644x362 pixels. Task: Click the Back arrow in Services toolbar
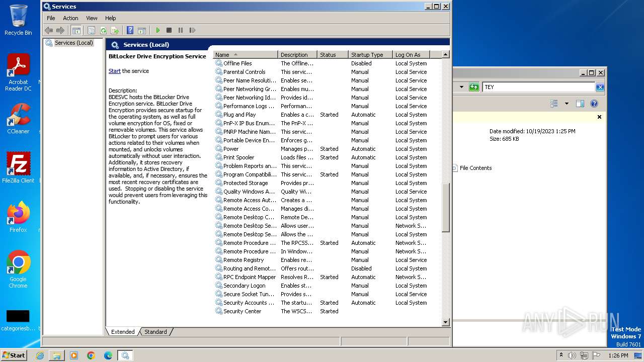[49, 30]
